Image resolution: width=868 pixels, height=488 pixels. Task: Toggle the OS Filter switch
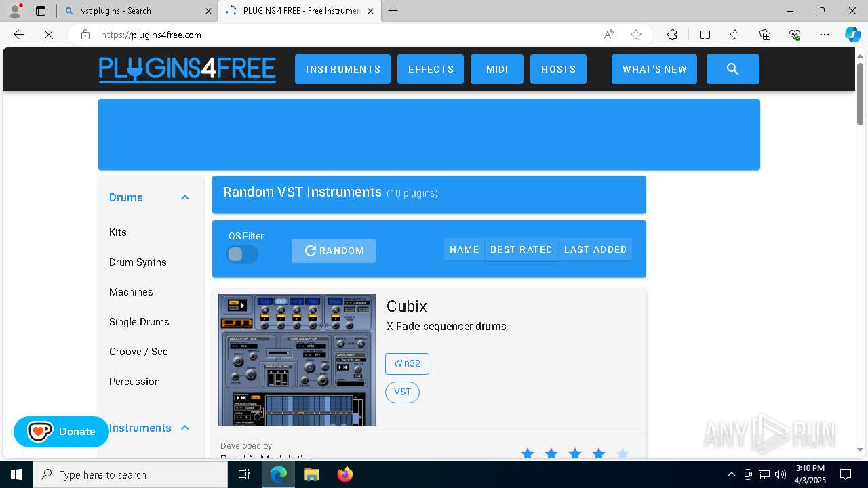click(242, 254)
